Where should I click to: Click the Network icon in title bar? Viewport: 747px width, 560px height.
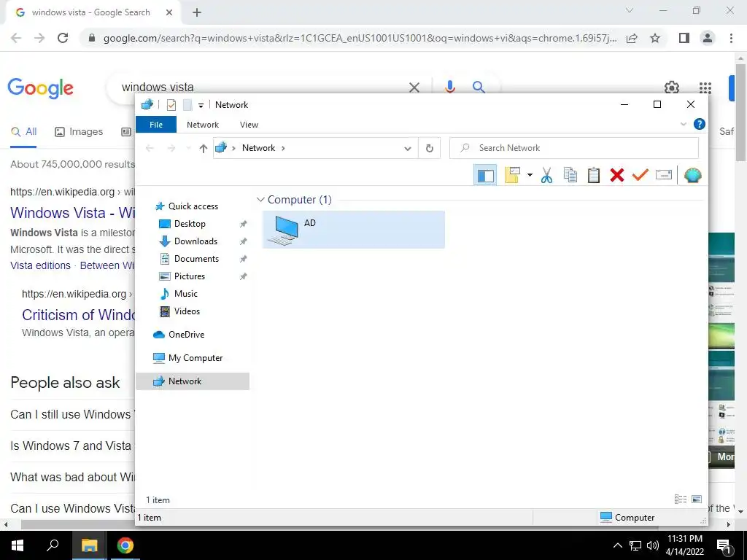(147, 104)
